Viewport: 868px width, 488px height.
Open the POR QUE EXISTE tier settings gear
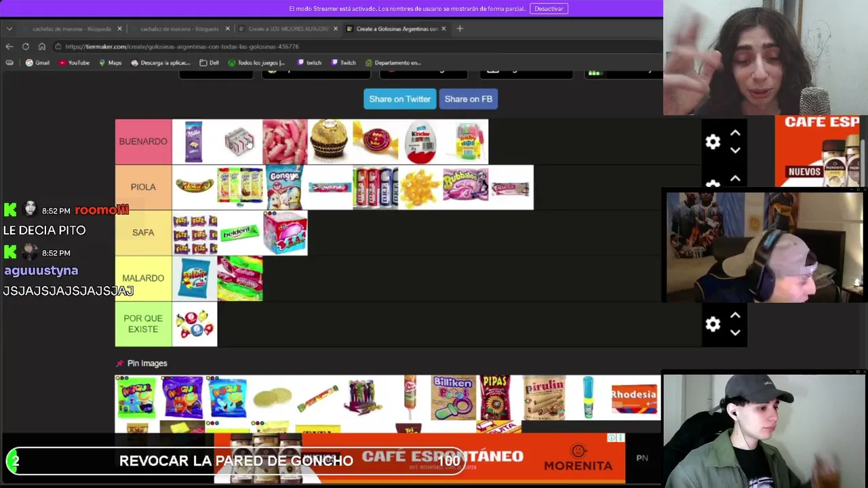coord(713,324)
